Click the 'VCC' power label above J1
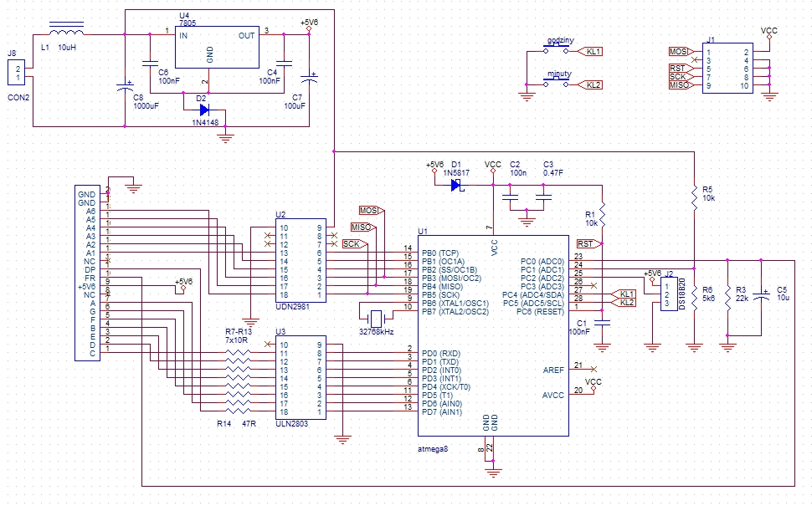The image size is (812, 511). 769,31
